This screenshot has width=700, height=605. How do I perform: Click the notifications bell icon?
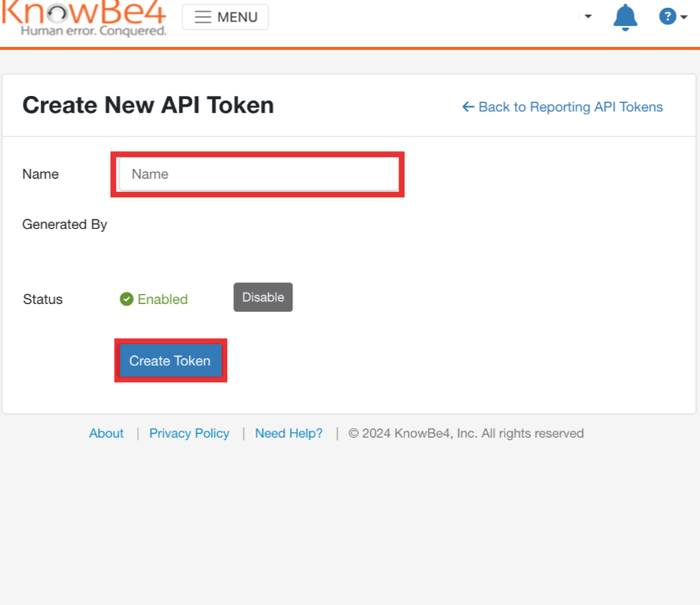pyautogui.click(x=625, y=17)
